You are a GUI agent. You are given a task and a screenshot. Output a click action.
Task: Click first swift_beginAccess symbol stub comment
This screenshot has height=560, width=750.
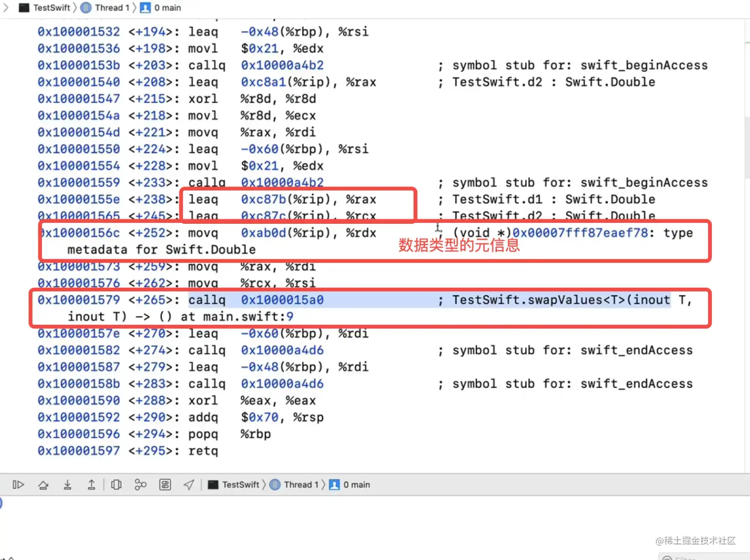point(580,65)
